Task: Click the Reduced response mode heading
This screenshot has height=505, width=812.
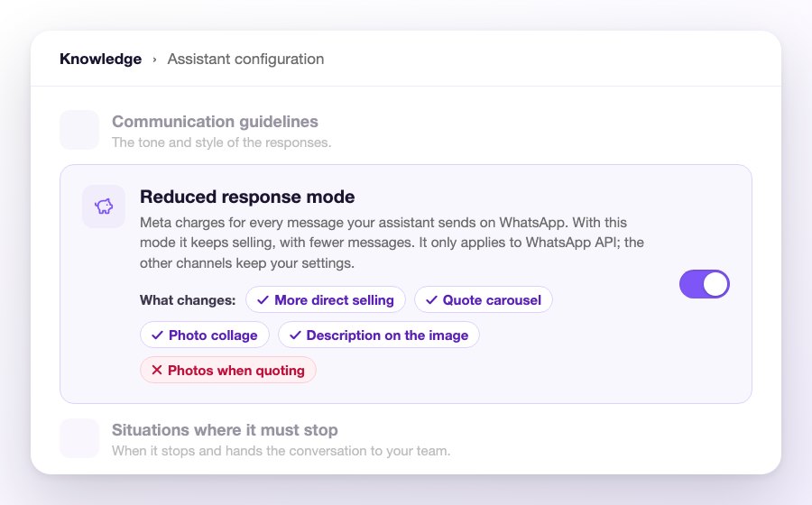Action: point(247,197)
